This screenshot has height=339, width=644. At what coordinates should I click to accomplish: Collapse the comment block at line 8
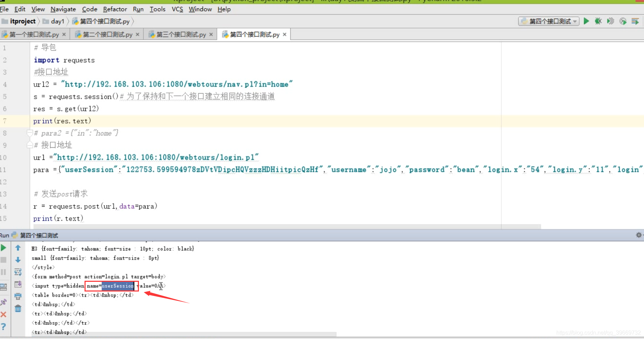click(x=30, y=133)
